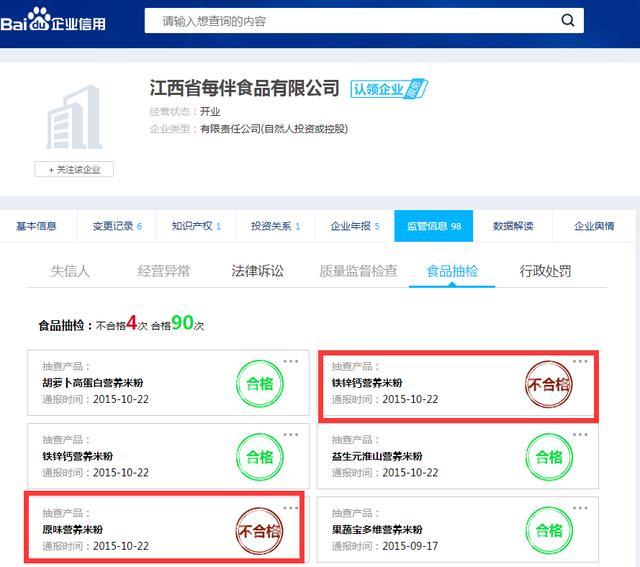Open the 变更记录 tab
The height and width of the screenshot is (567, 640).
tap(117, 226)
